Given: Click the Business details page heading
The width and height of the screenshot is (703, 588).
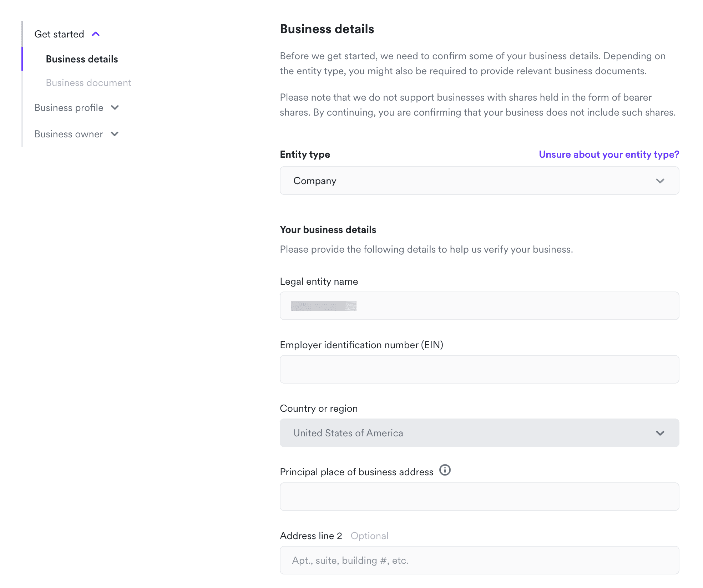Looking at the screenshot, I should (327, 29).
